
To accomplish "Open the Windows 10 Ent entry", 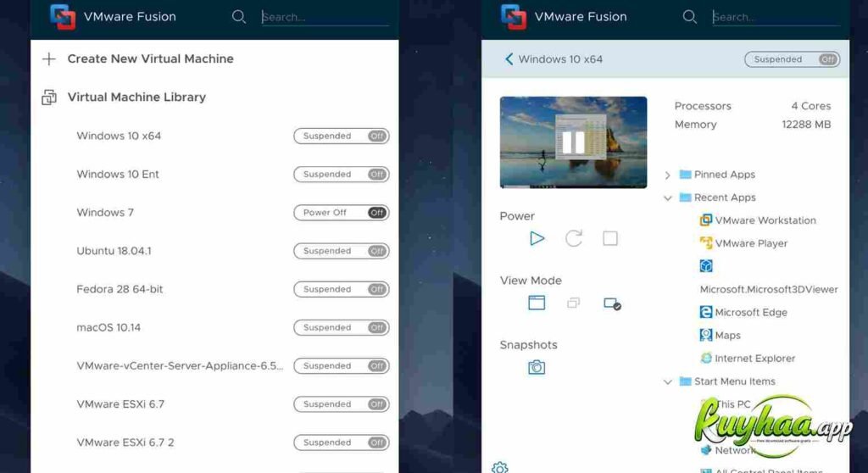I will pyautogui.click(x=117, y=174).
